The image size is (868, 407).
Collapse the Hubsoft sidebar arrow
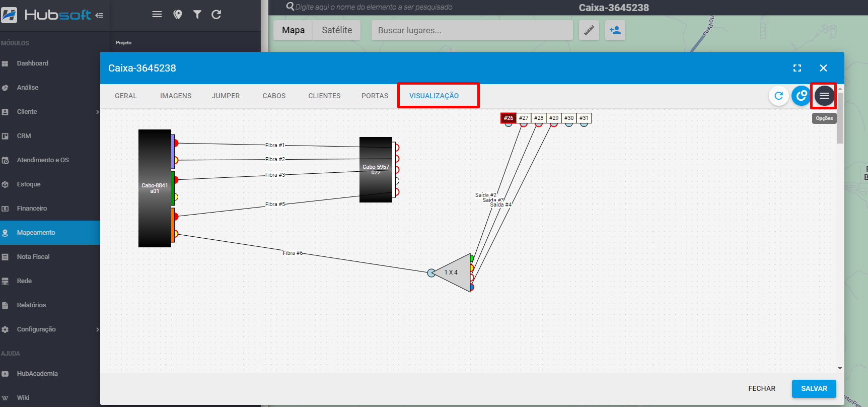pyautogui.click(x=99, y=15)
